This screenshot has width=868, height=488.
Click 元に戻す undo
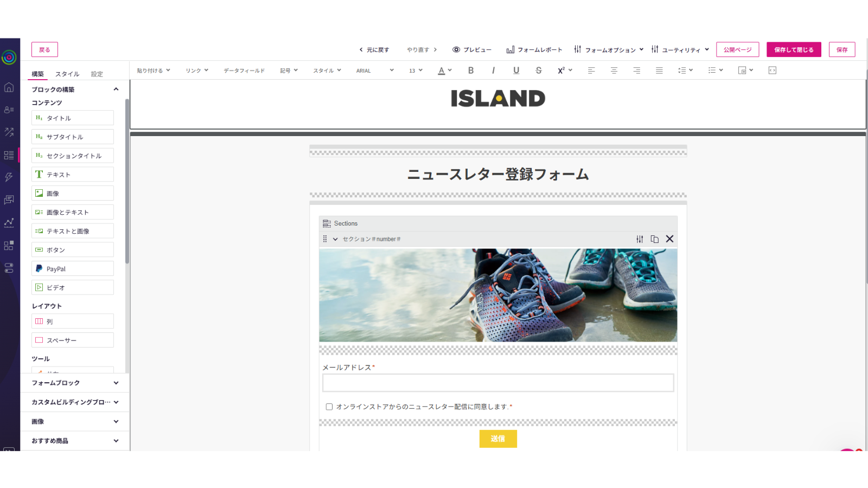coord(374,49)
